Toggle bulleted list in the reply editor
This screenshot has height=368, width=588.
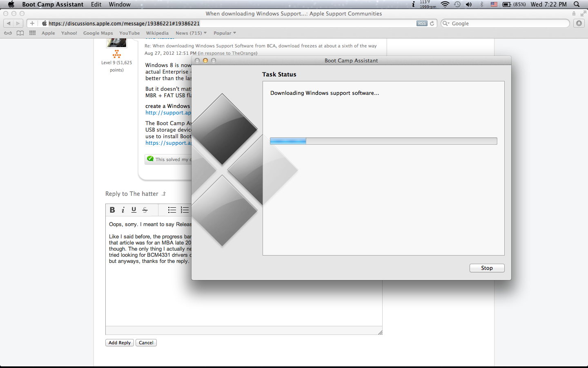click(x=172, y=210)
